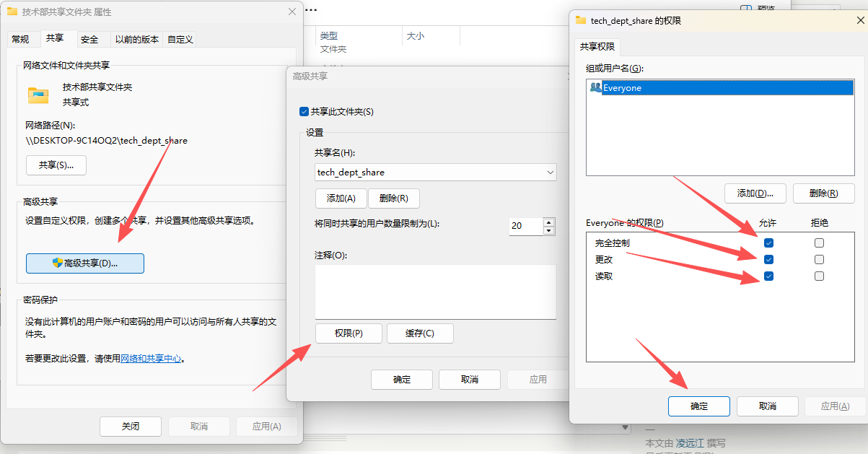Screen dimensions: 868x454
Task: Decrease the simultaneous user limit
Action: tap(549, 231)
